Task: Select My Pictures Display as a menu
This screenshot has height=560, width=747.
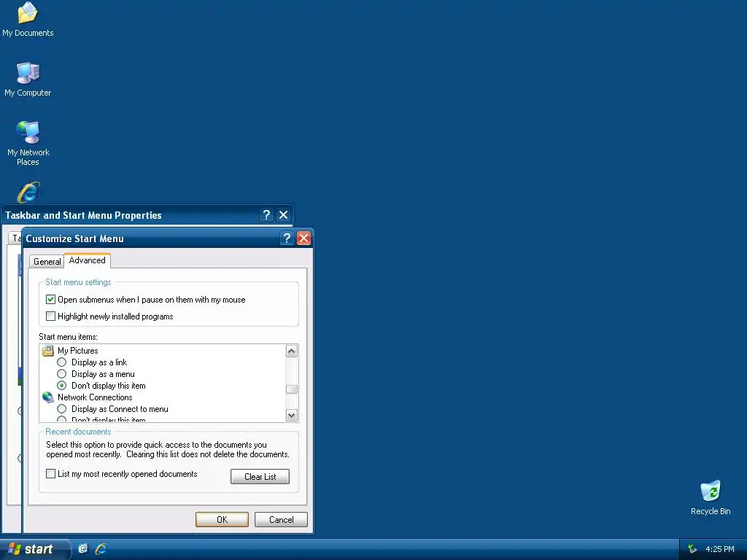Action: (61, 374)
